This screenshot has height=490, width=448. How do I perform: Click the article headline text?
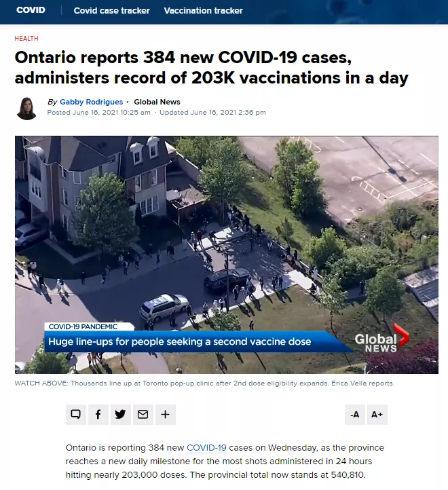coord(211,67)
